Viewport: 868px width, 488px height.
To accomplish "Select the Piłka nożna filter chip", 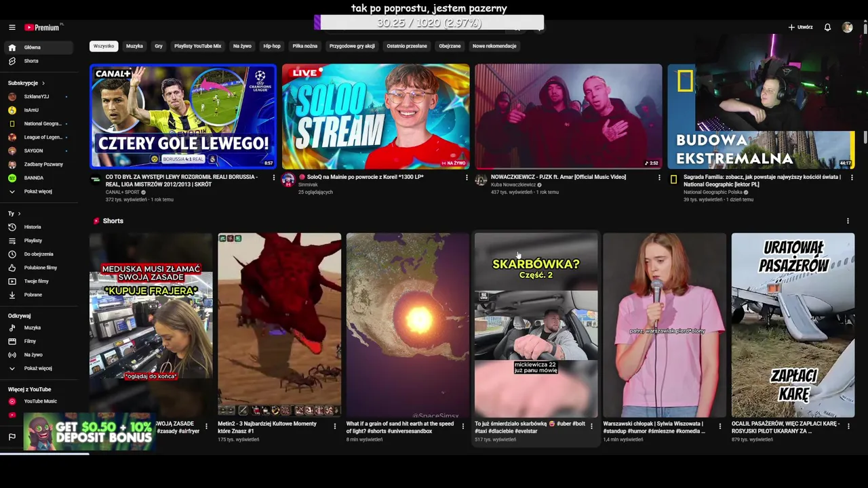I will 305,46.
